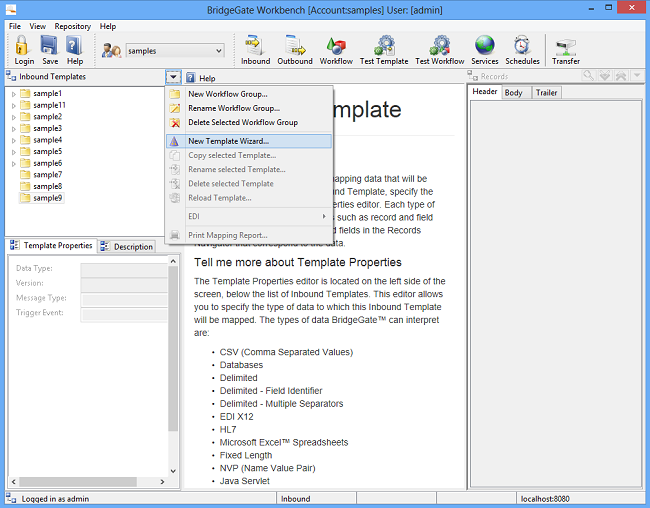
Task: Open the samples account dropdown
Action: coord(174,50)
